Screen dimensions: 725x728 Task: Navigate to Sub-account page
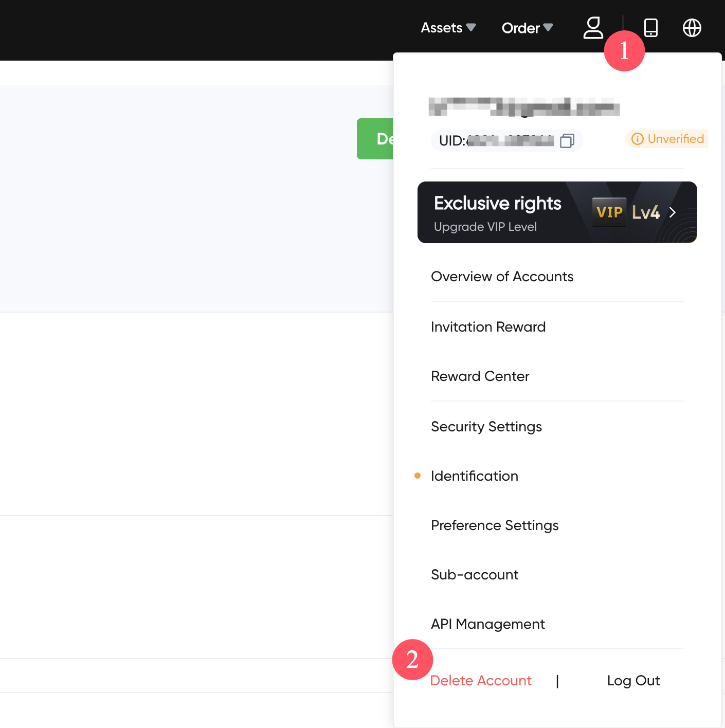pos(474,575)
